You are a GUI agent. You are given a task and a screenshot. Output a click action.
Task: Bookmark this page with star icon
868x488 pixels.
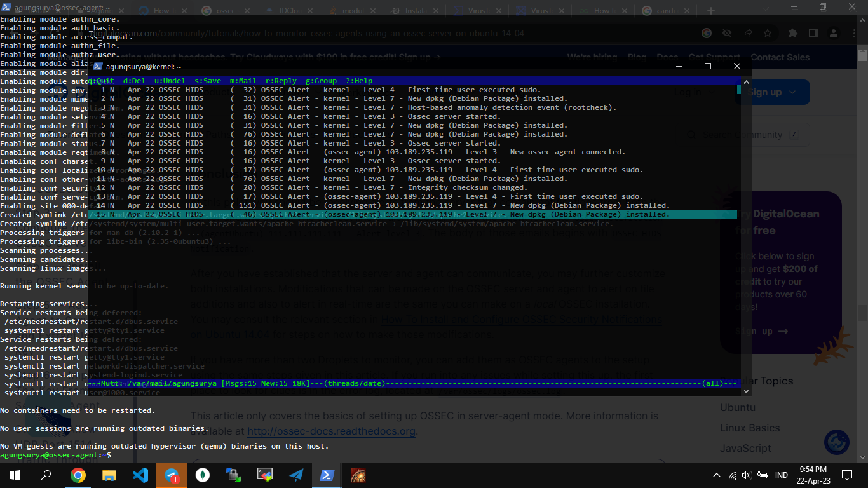pos(768,33)
